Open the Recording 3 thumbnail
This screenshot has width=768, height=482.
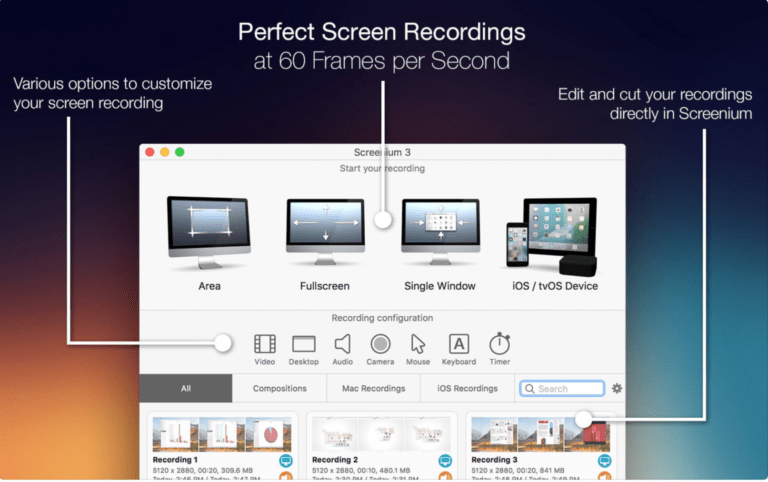541,434
